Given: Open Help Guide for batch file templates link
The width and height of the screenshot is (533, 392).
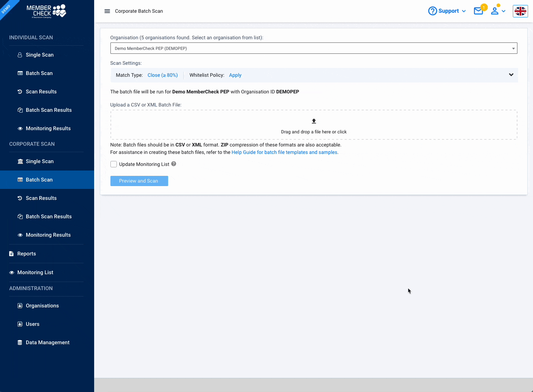Looking at the screenshot, I should tap(285, 152).
